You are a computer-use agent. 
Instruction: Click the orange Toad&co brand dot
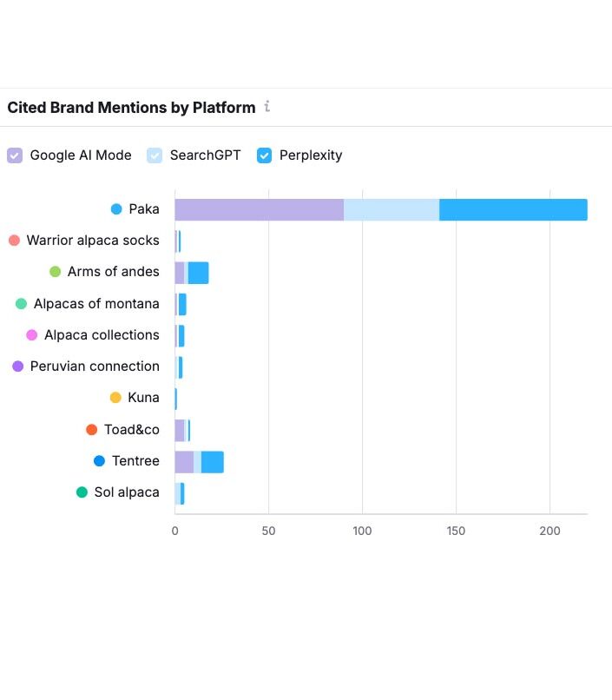click(x=92, y=430)
